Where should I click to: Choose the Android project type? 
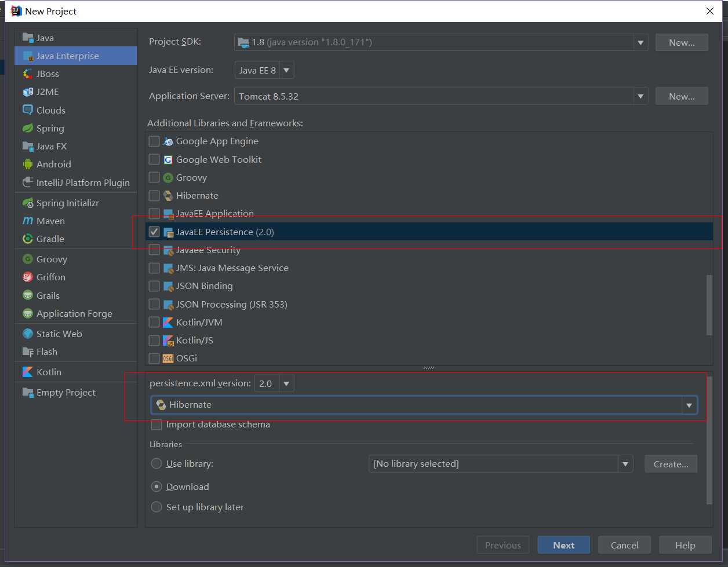click(76, 164)
